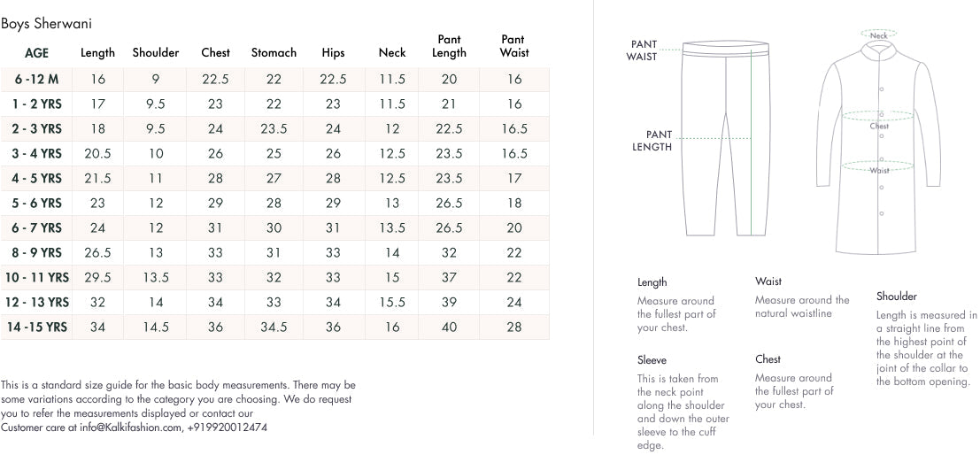980x470 pixels.
Task: Select the Pant Length column header
Action: pyautogui.click(x=449, y=46)
